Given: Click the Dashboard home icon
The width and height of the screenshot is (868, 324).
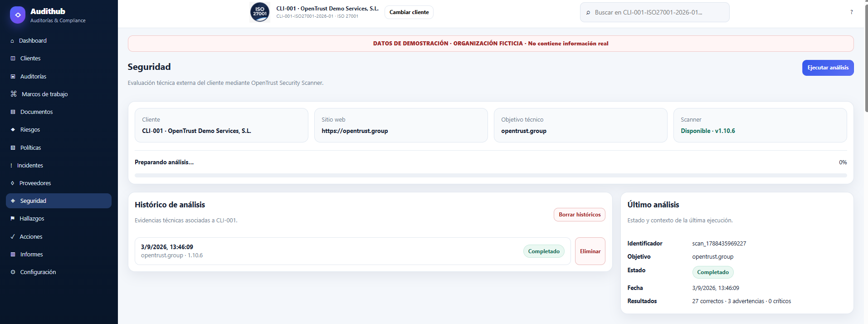Looking at the screenshot, I should (12, 41).
